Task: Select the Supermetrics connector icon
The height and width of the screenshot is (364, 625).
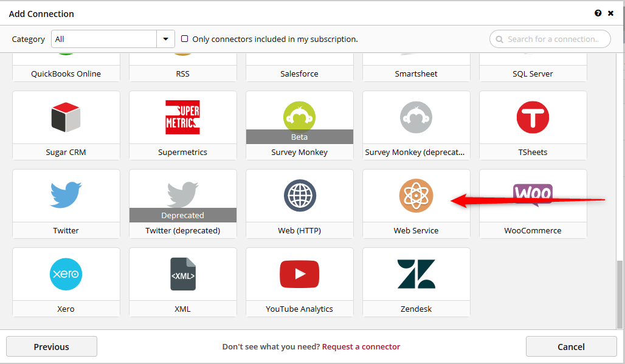Action: 182,117
